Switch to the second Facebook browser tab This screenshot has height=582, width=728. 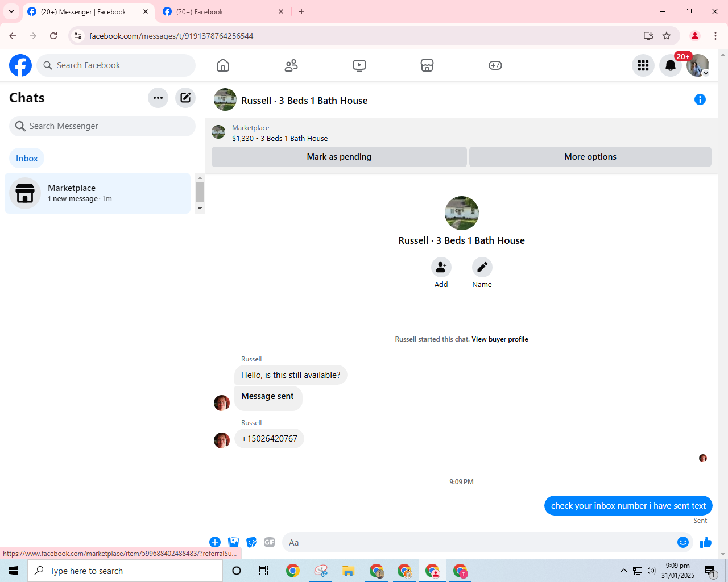(x=222, y=11)
